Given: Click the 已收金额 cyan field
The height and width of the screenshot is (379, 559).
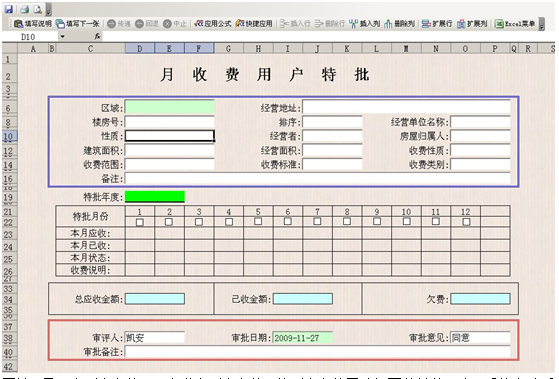Looking at the screenshot, I should coord(303,298).
